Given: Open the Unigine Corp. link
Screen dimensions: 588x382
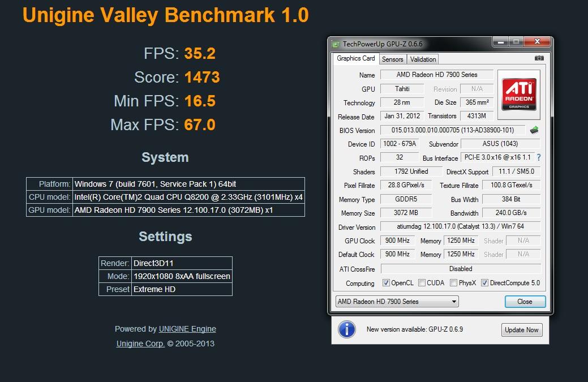Looking at the screenshot, I should coord(140,344).
